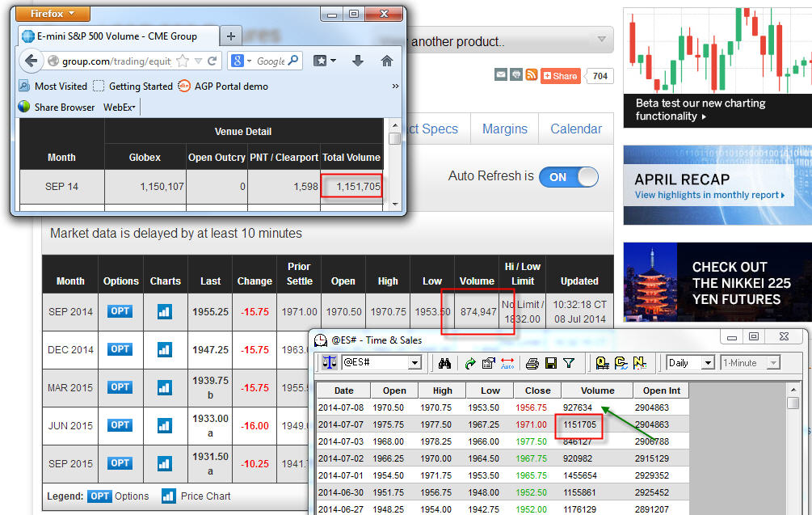The height and width of the screenshot is (515, 812).
Task: Open the properties icon in Time & Sales
Action: pyautogui.click(x=488, y=363)
